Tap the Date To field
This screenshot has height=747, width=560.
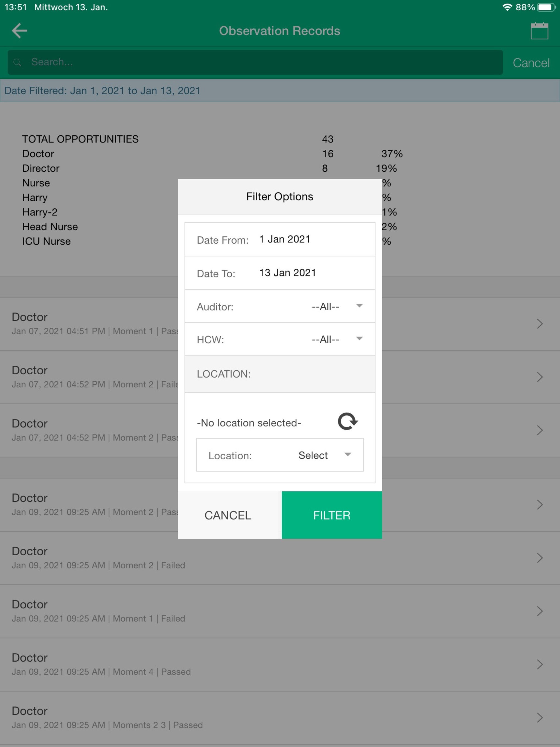click(287, 273)
